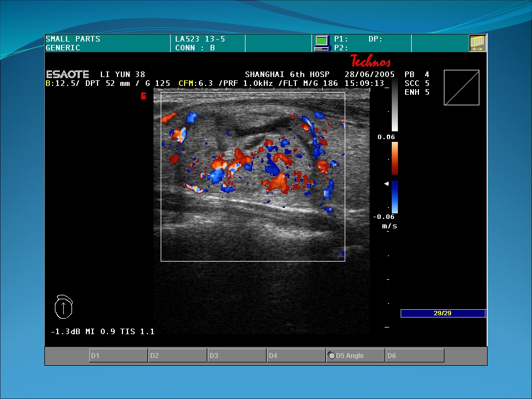Click the DP: label

[x=376, y=39]
